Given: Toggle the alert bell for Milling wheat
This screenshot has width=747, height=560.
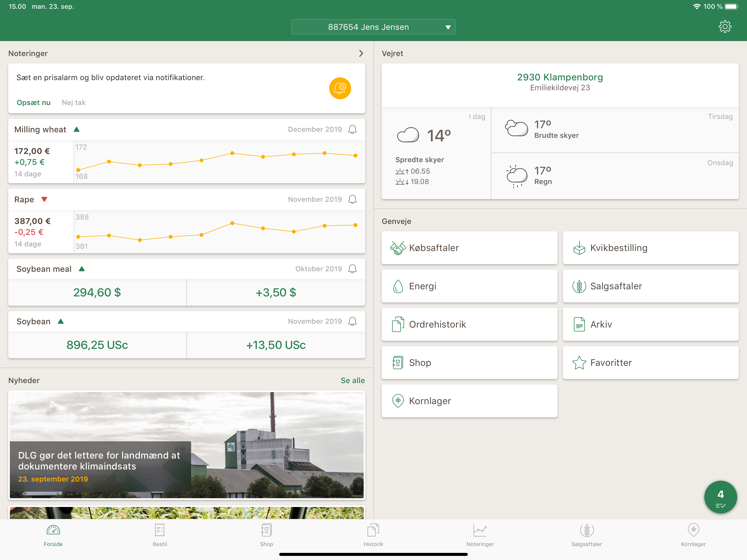Looking at the screenshot, I should point(352,129).
